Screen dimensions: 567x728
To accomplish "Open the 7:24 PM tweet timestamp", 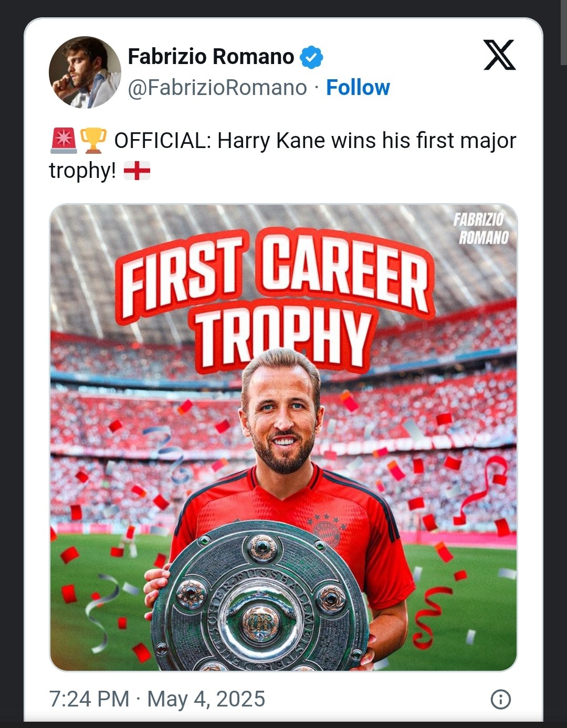I will point(89,699).
